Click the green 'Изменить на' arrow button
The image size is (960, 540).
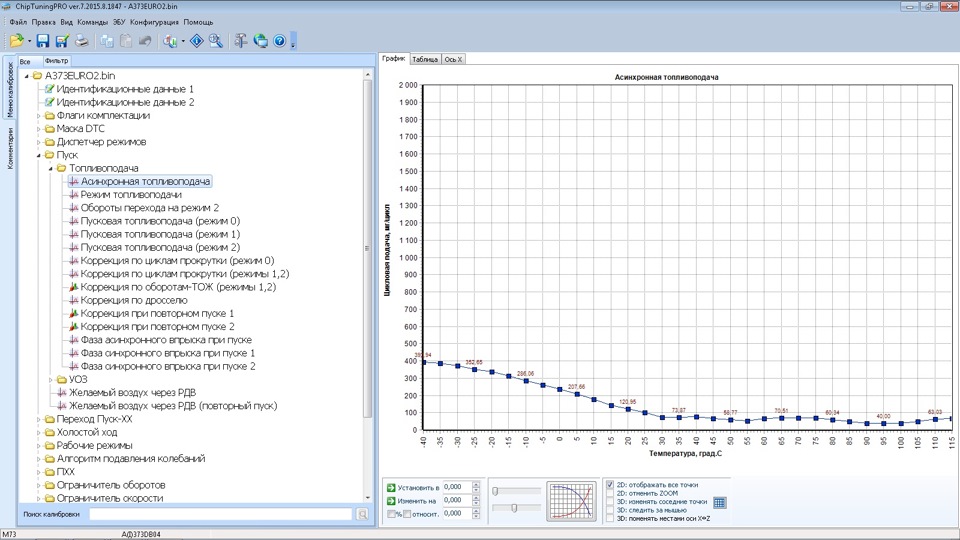pyautogui.click(x=391, y=499)
